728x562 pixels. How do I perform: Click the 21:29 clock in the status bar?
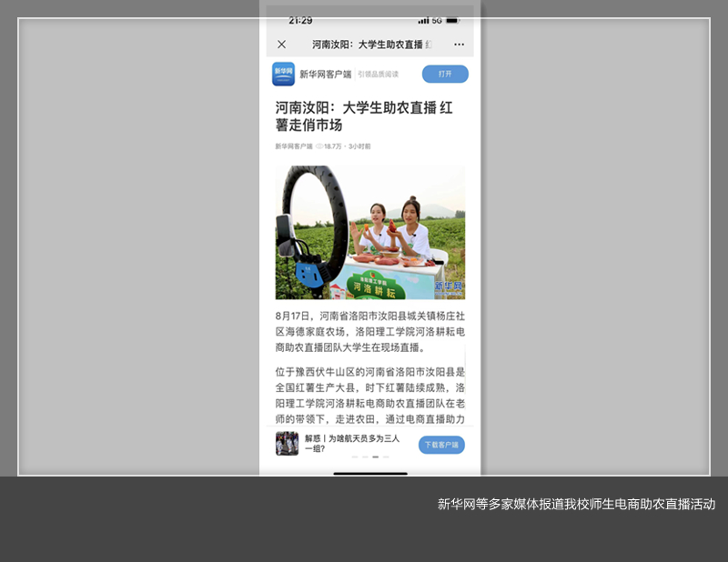pyautogui.click(x=300, y=20)
